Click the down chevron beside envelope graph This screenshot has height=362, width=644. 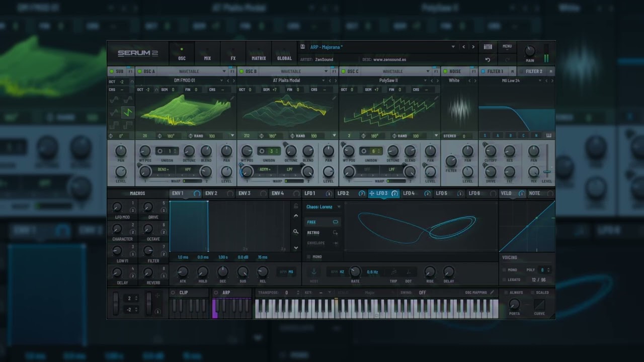click(x=296, y=248)
